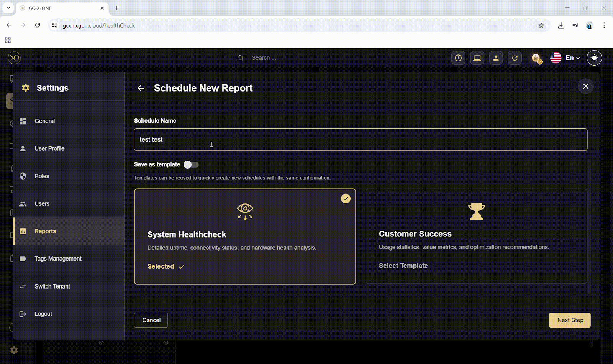Screen dimensions: 613x364
Task: Click the user account icon in header
Action: 496,58
